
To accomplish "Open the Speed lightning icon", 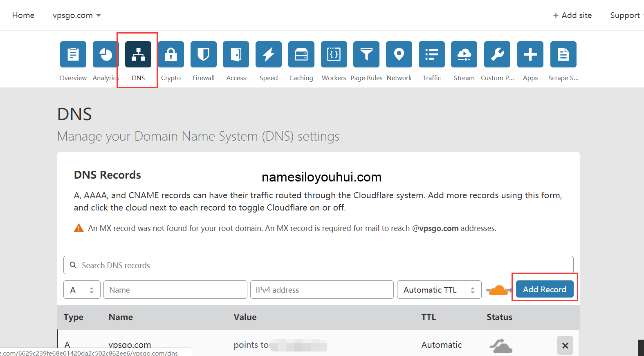I will (269, 54).
